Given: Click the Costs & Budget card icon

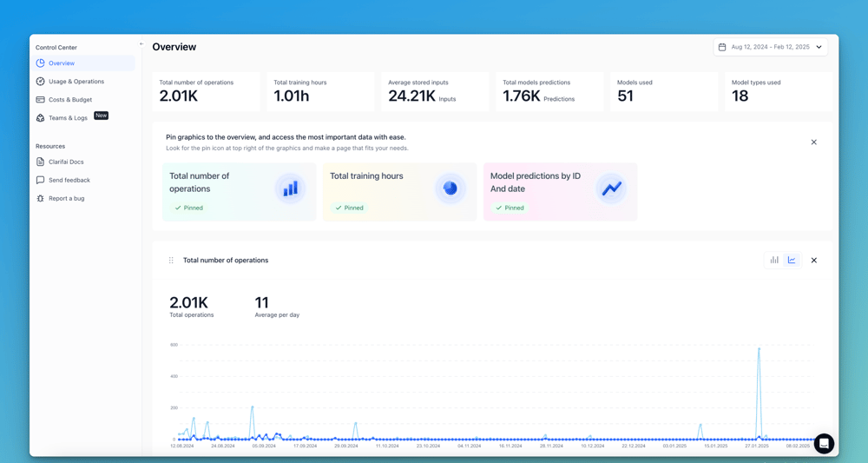Looking at the screenshot, I should coord(41,100).
